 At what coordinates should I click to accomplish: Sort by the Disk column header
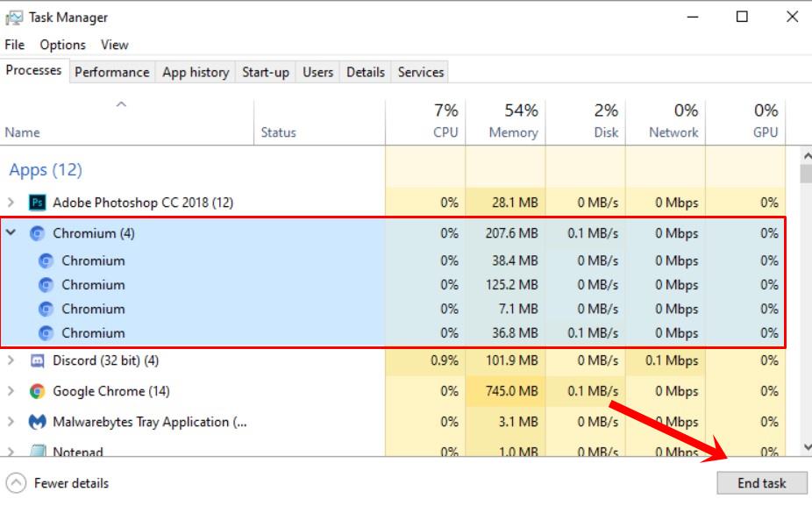point(586,122)
